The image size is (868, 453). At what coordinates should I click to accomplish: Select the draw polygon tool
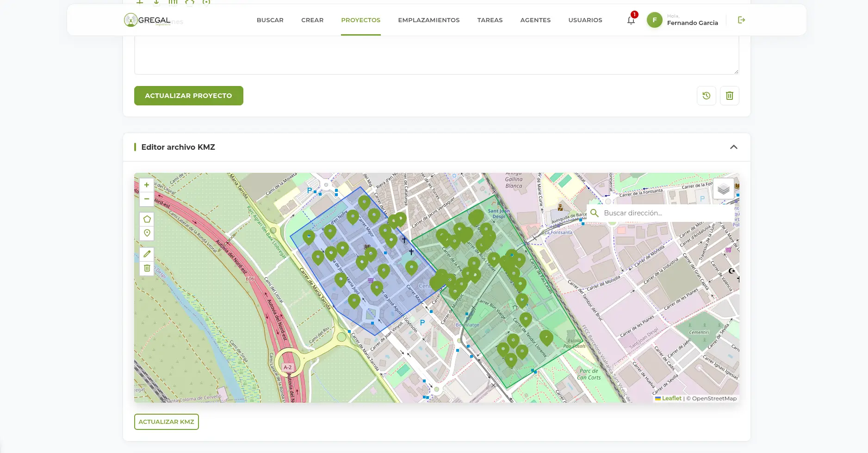click(147, 219)
